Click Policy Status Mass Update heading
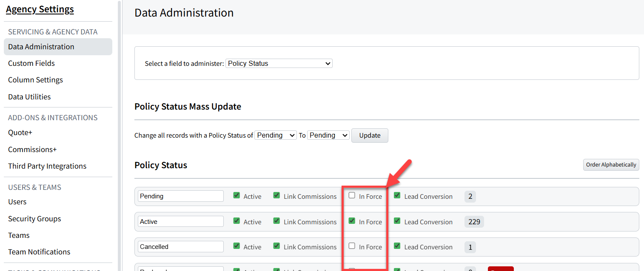Screen dimensions: 644x271 (188, 106)
